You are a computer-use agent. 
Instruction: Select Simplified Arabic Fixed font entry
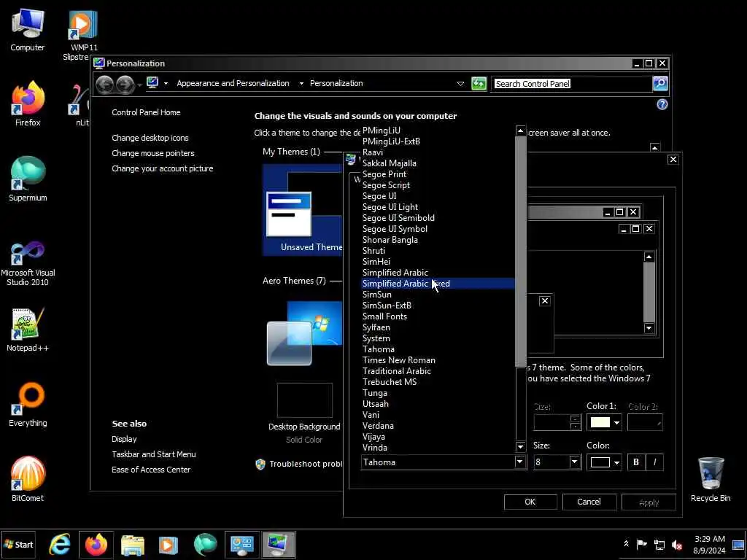(438, 284)
